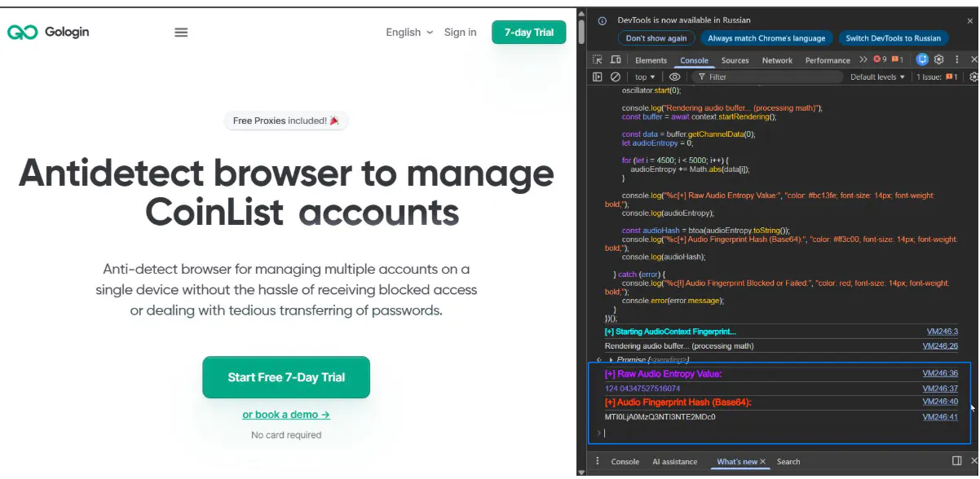
Task: Open DevTools three-dot customize menu
Action: pyautogui.click(x=956, y=59)
